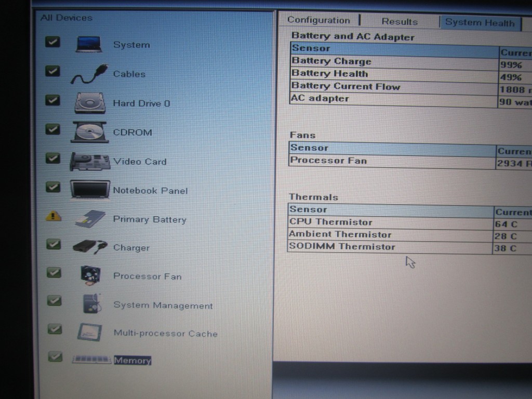The width and height of the screenshot is (532, 399).
Task: Uncheck the Hard Drive 0 checkbox
Action: (52, 100)
